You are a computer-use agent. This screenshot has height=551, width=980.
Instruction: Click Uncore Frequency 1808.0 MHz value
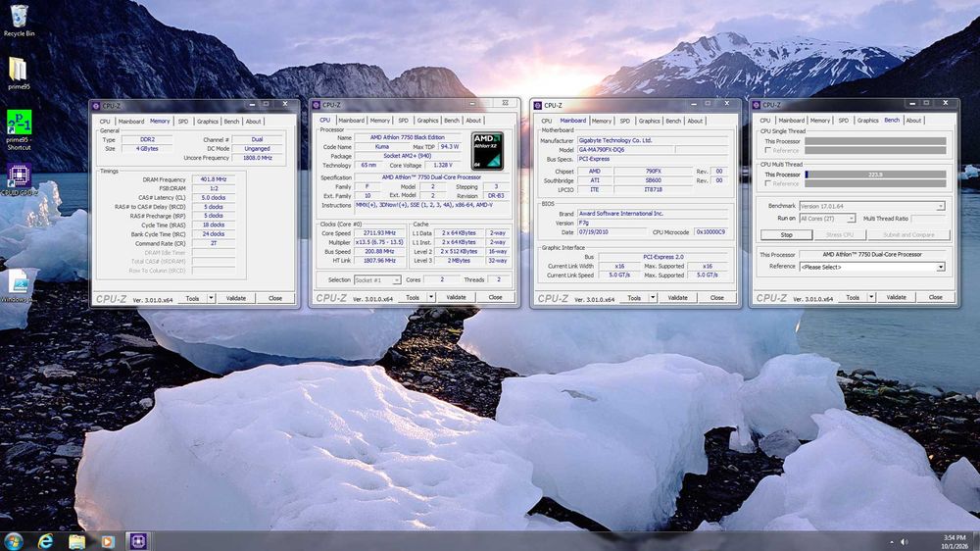(257, 158)
